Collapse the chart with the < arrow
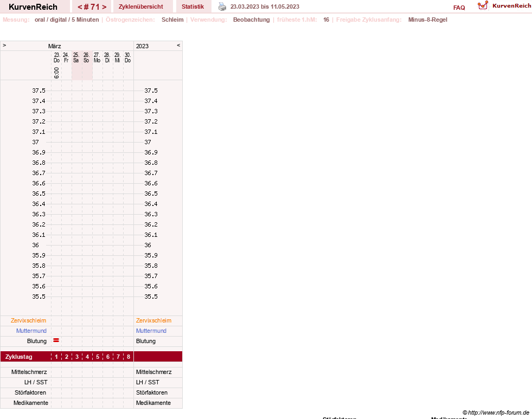The image size is (532, 419). pyautogui.click(x=178, y=45)
